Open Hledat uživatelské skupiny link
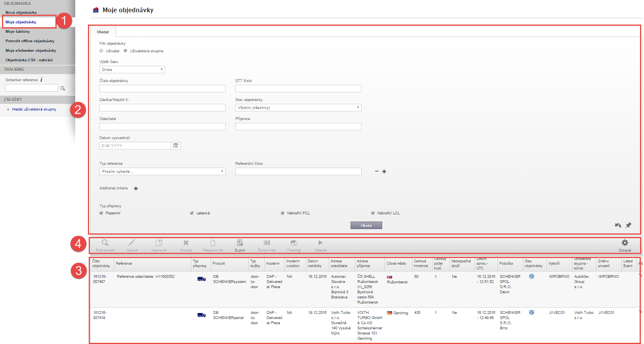644x344 pixels. [x=34, y=109]
